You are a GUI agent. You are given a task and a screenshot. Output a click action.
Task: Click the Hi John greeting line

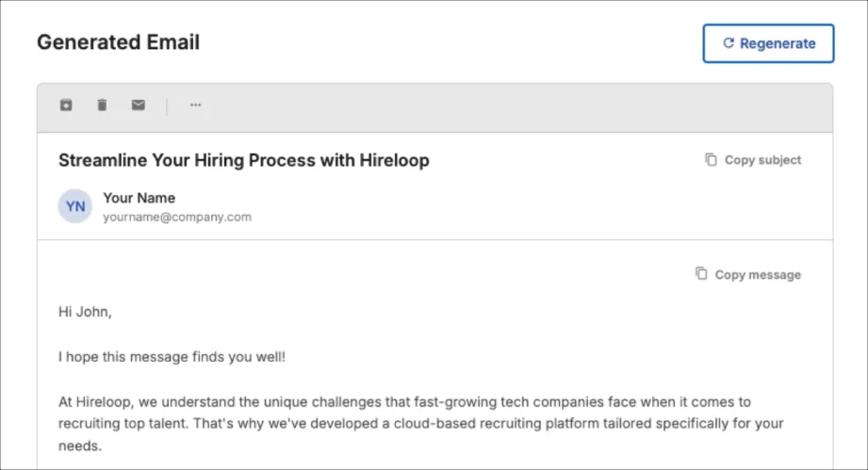coord(85,312)
